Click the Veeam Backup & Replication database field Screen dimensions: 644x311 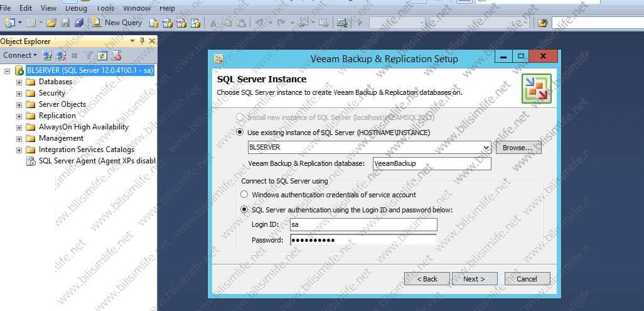click(x=432, y=163)
